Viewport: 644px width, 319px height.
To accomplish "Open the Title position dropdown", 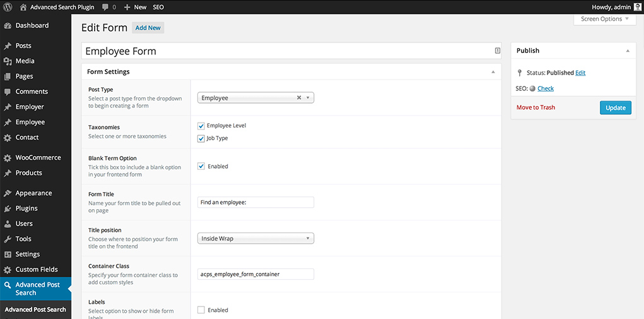I will click(255, 238).
